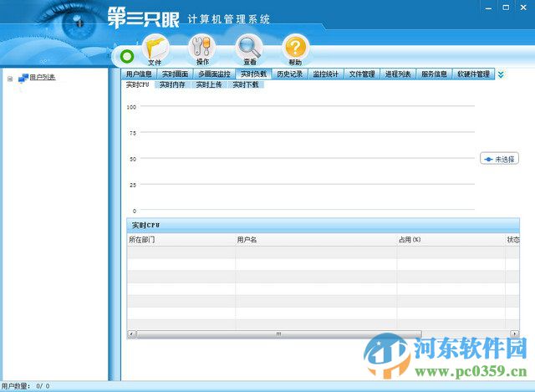The width and height of the screenshot is (535, 392).
Task: Open the 查看 magnifier toolbar icon
Action: [x=249, y=50]
